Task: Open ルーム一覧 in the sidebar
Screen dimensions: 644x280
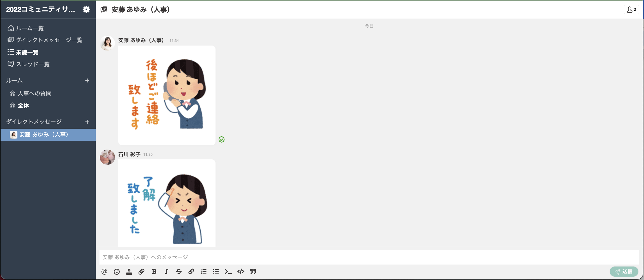Action: coord(26,28)
